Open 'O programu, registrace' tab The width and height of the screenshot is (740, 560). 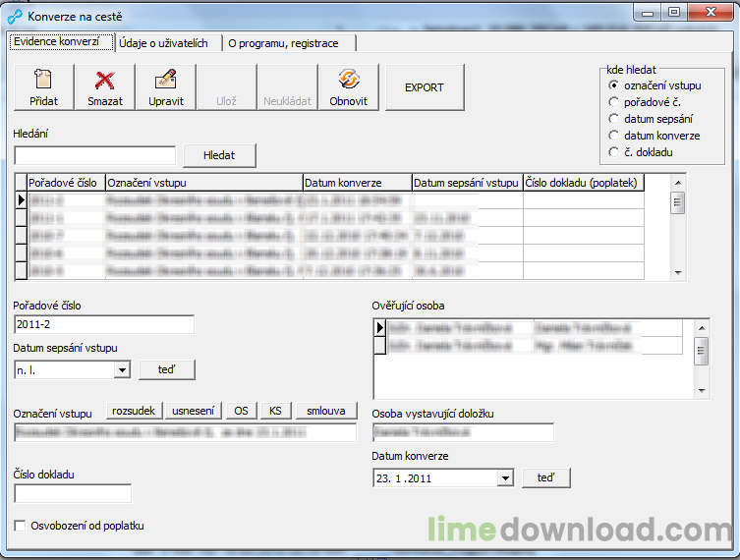coord(283,43)
